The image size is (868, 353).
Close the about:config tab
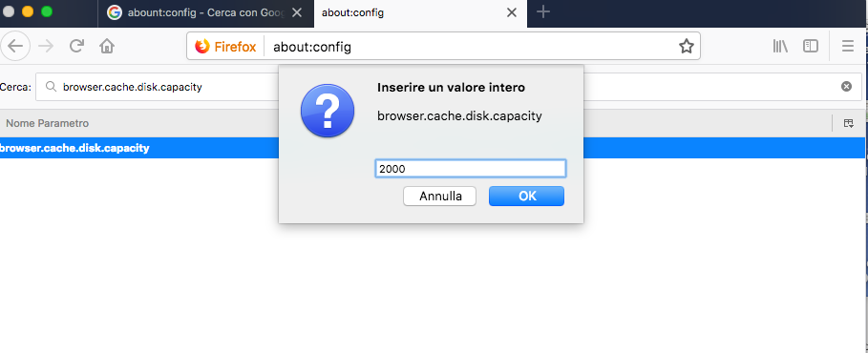[512, 12]
